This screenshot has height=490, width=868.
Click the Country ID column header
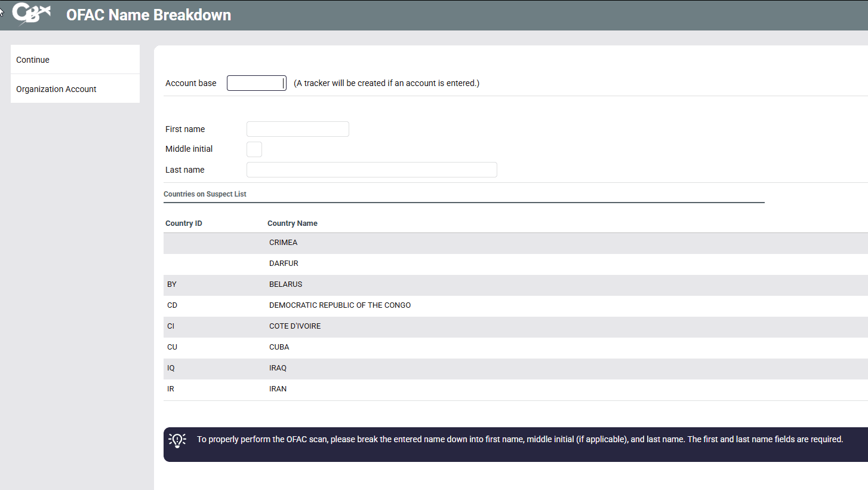tap(183, 223)
